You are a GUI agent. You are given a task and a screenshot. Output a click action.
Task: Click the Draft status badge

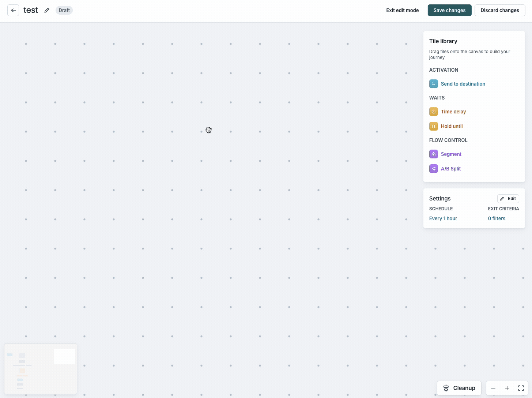click(x=64, y=10)
